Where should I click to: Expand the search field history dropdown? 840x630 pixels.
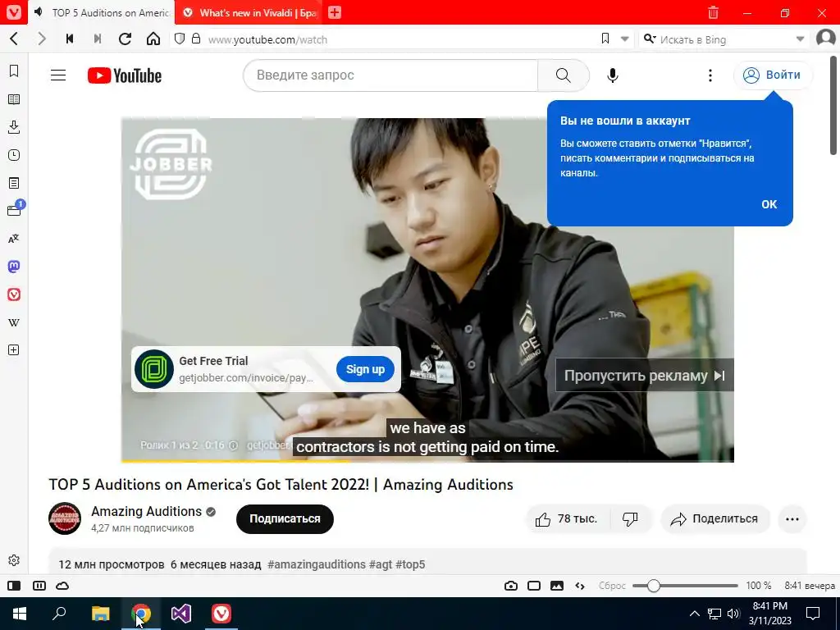pos(801,39)
